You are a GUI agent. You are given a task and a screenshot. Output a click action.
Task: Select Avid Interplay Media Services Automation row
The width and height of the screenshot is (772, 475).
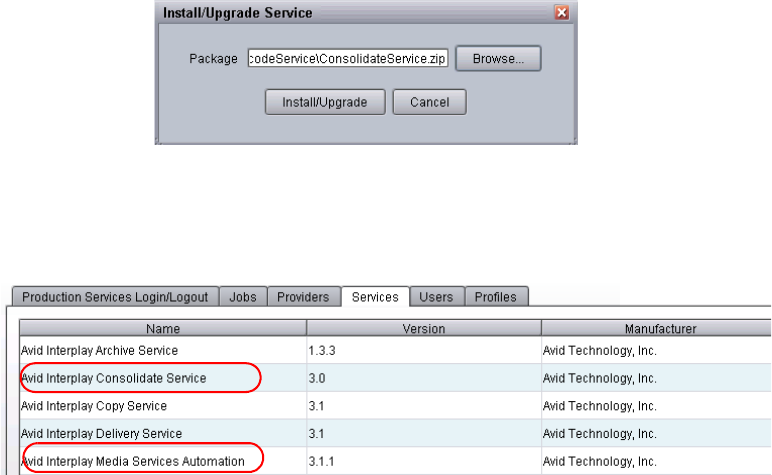point(395,461)
